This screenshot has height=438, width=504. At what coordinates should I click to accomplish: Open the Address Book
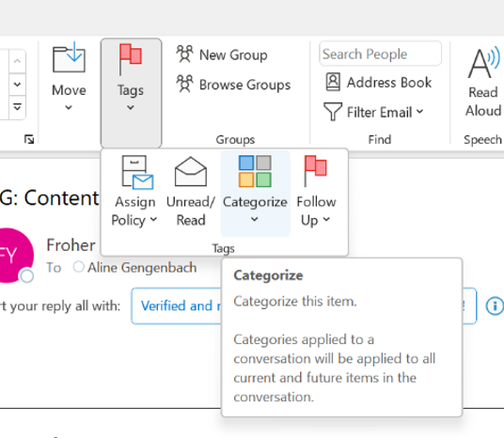pos(379,83)
